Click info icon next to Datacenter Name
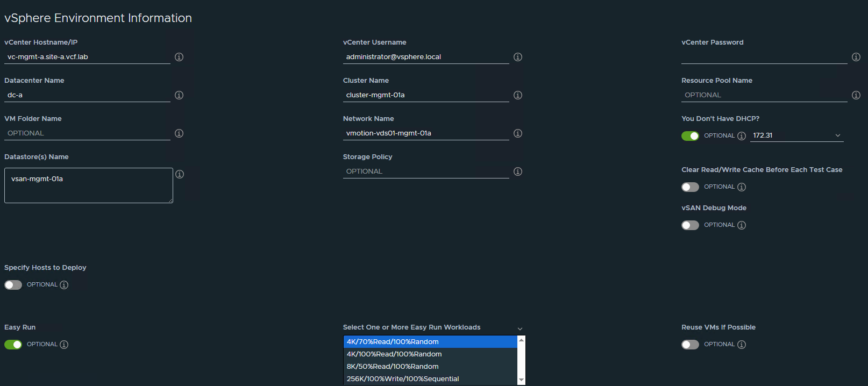 point(179,95)
